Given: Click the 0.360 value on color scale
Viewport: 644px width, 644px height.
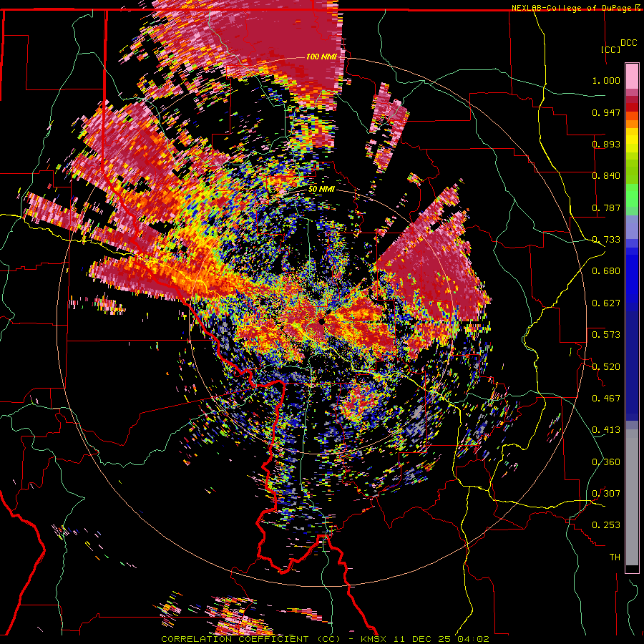Looking at the screenshot, I should point(606,462).
